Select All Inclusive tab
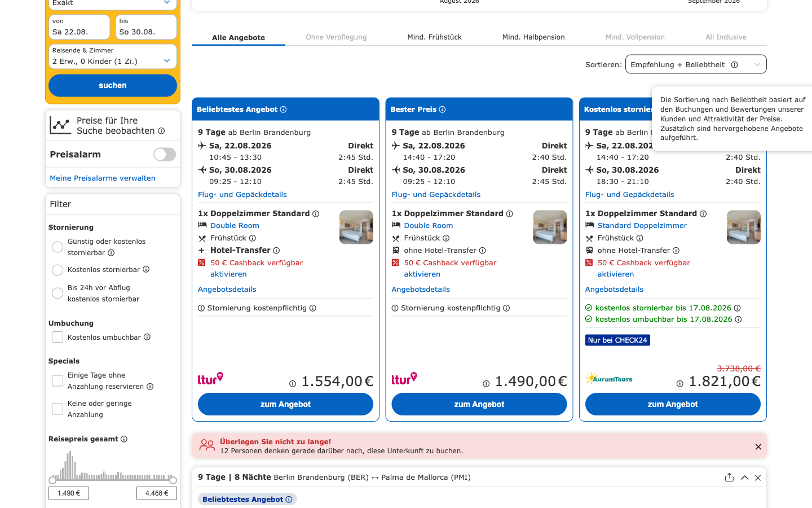The image size is (812, 508). [726, 37]
